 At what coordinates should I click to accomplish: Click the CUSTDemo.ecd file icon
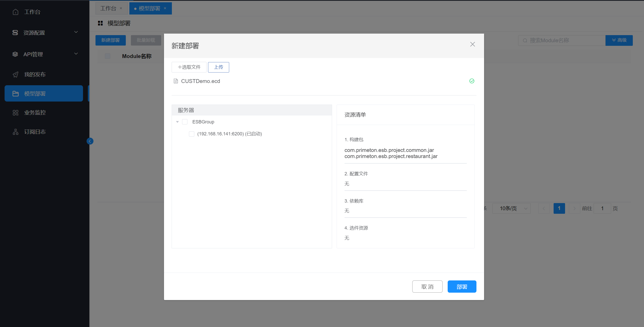coord(176,81)
